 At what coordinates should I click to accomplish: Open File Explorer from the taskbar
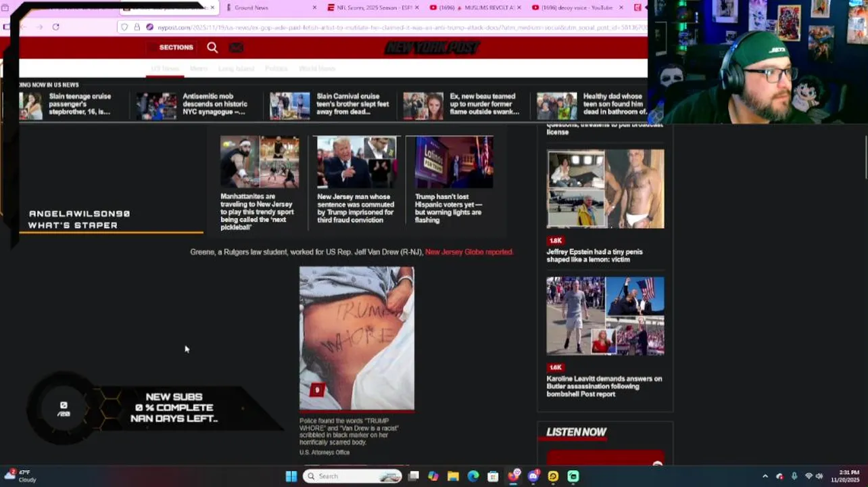(x=453, y=476)
